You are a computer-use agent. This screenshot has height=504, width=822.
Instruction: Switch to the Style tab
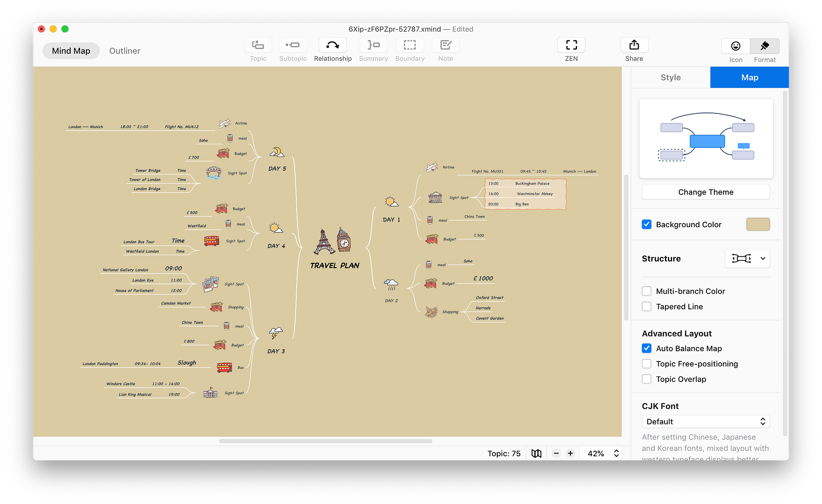click(670, 77)
